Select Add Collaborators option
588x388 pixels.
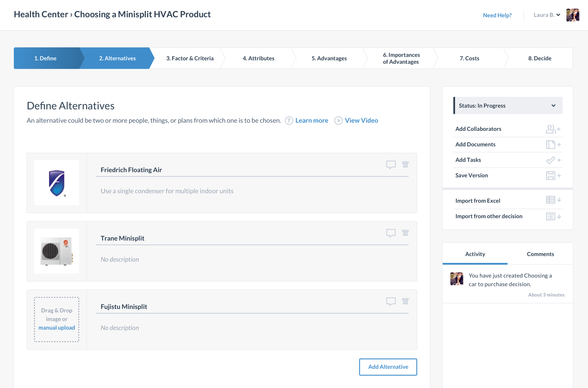[x=508, y=129]
